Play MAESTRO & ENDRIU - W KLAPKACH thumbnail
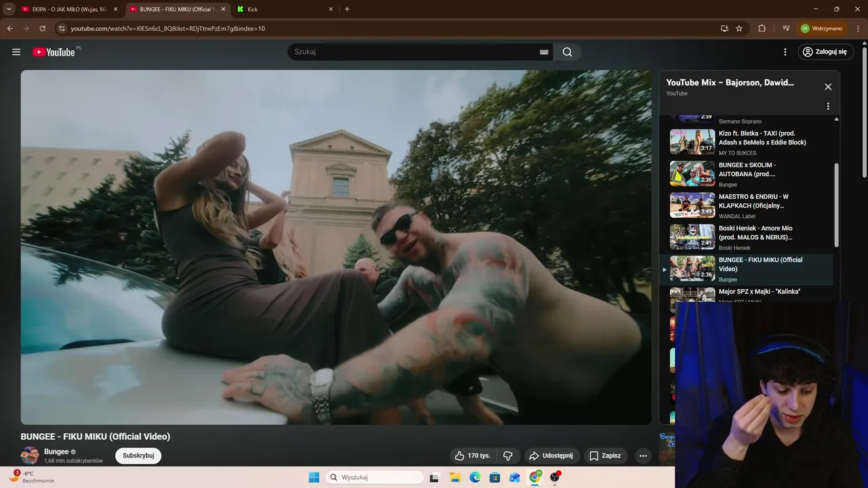 pyautogui.click(x=692, y=205)
